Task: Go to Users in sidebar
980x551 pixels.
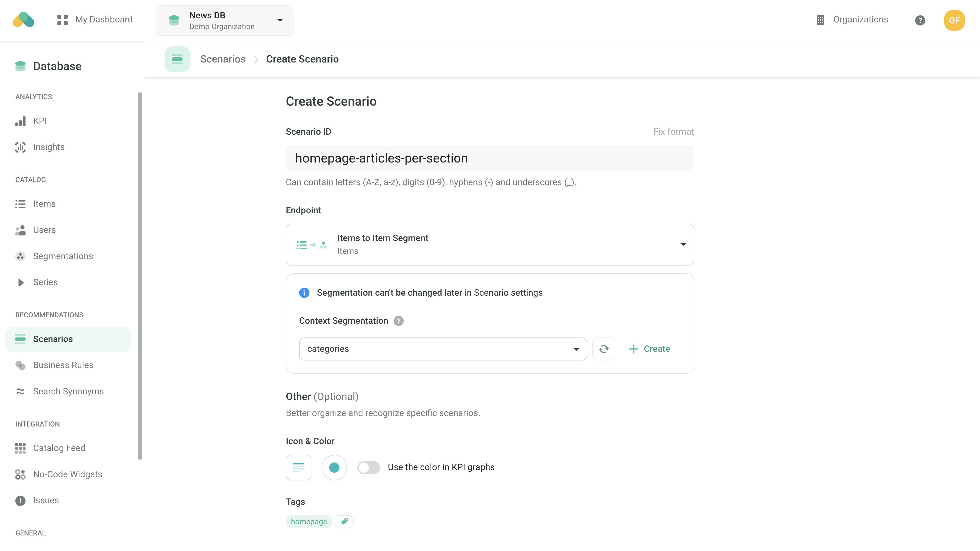Action: 68,230
